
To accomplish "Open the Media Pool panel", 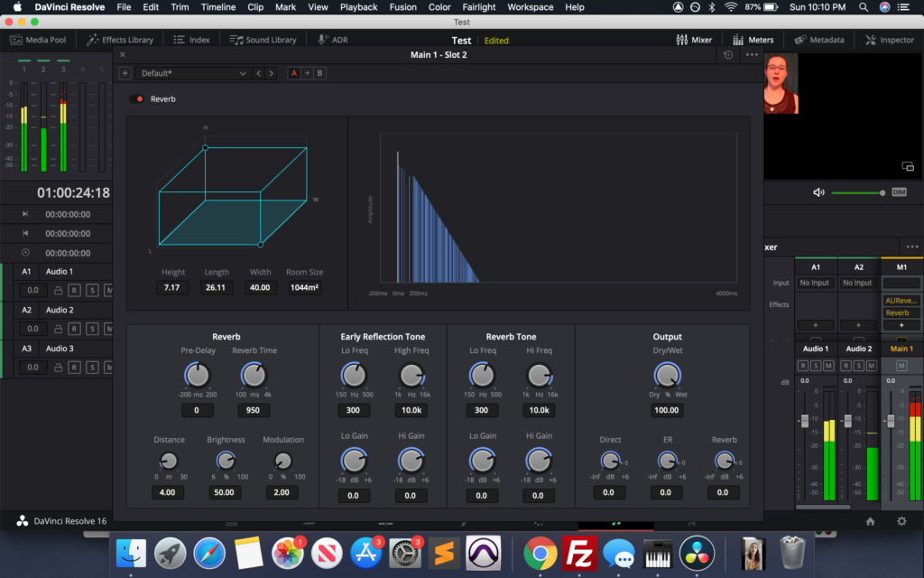I will coord(38,40).
